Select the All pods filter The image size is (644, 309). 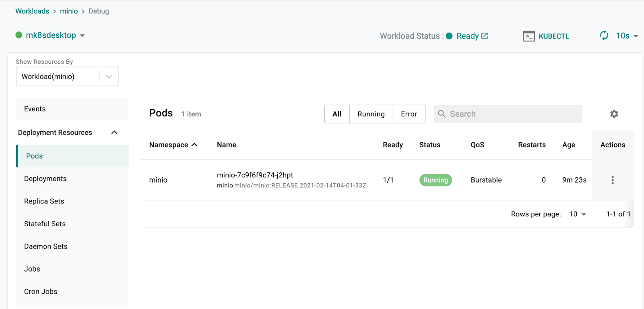pos(337,114)
